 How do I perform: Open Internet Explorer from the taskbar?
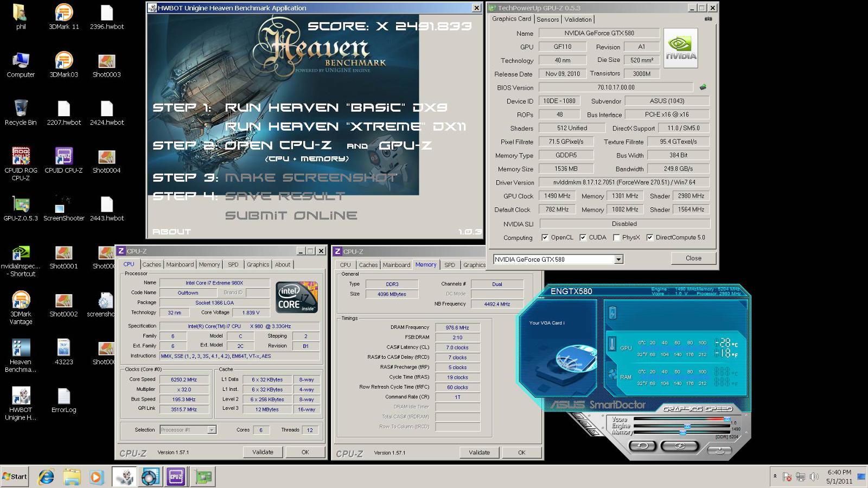46,477
